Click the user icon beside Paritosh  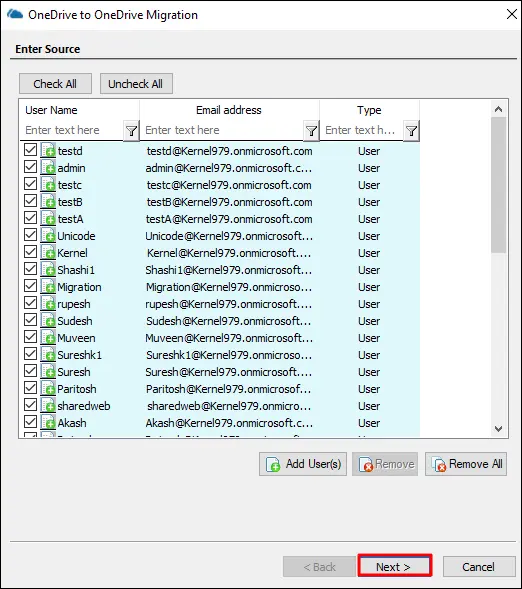(48, 388)
